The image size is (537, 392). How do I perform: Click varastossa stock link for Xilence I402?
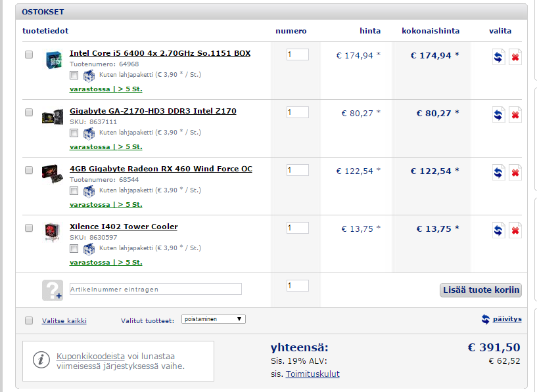tap(106, 263)
